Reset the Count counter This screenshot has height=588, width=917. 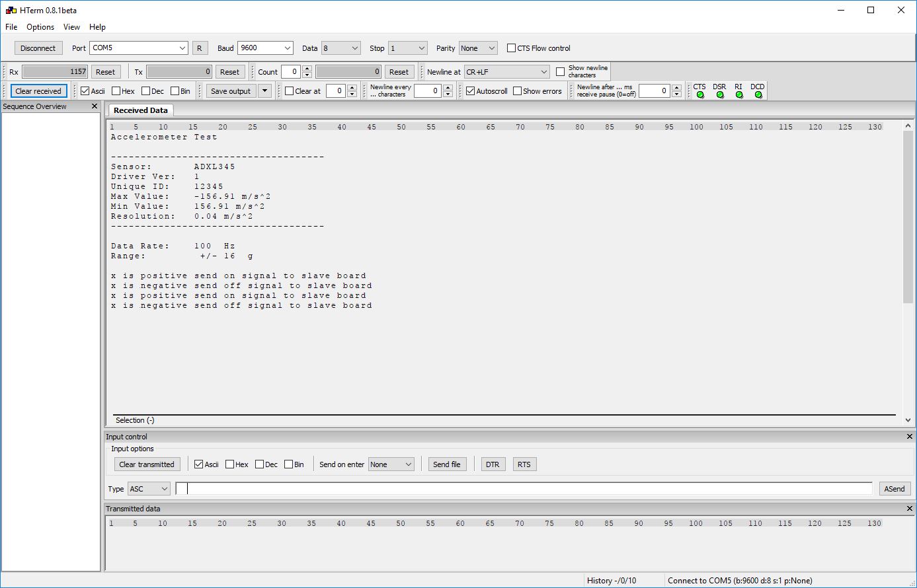(399, 72)
